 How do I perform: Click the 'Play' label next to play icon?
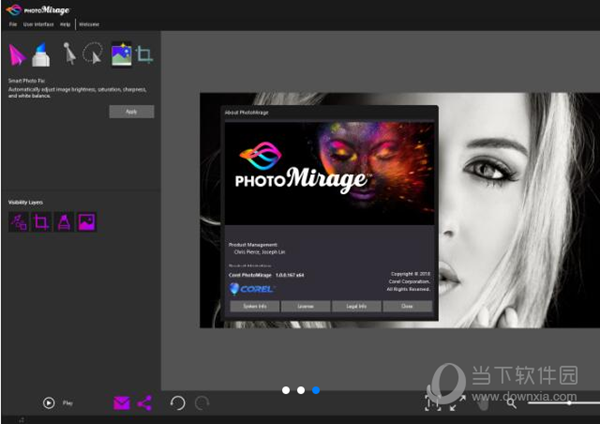coord(68,403)
